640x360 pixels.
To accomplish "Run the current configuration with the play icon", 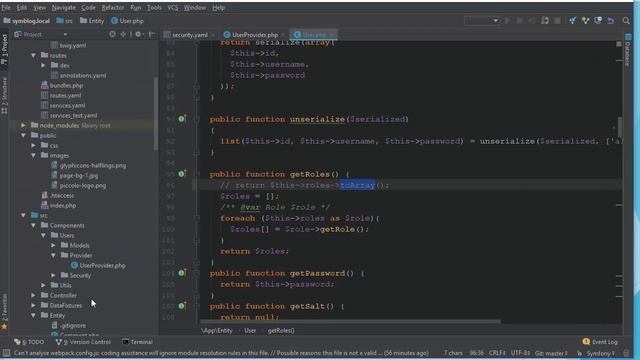I will 507,20.
